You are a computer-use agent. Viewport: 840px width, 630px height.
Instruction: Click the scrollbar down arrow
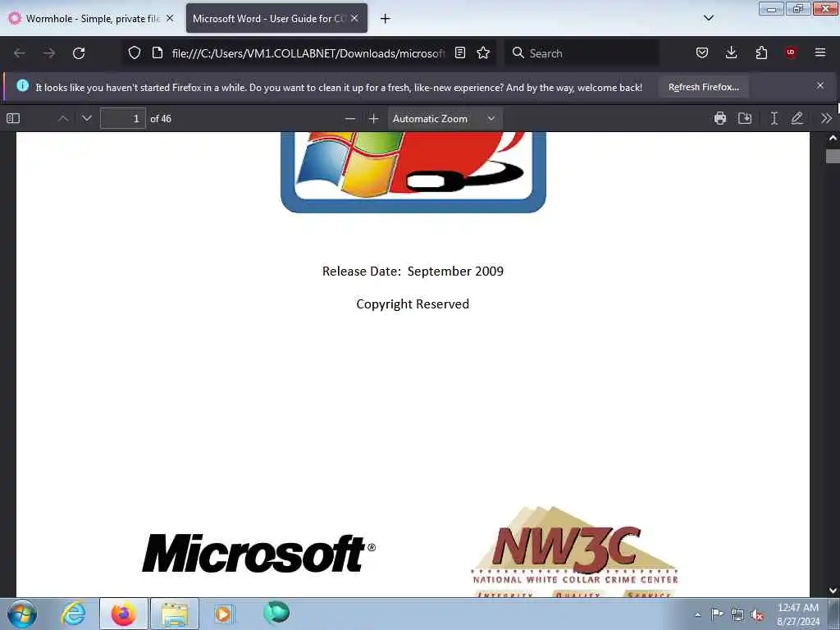833,591
